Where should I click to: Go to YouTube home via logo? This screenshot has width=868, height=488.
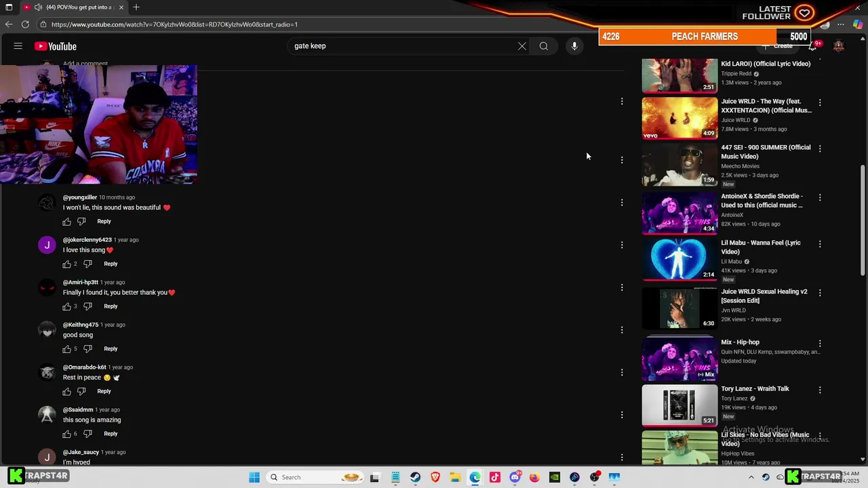[56, 46]
